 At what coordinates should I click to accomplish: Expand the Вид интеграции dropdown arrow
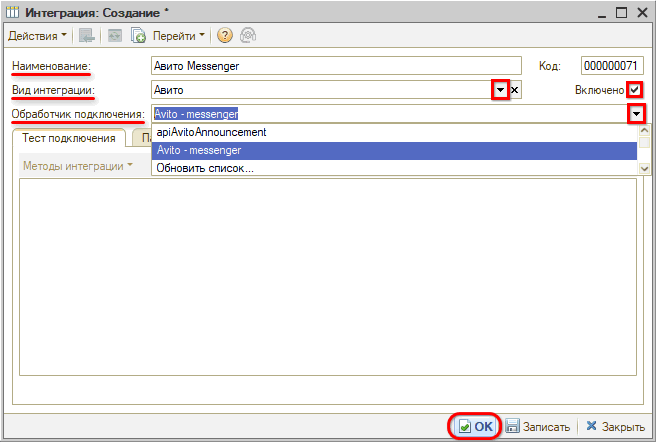[x=500, y=90]
